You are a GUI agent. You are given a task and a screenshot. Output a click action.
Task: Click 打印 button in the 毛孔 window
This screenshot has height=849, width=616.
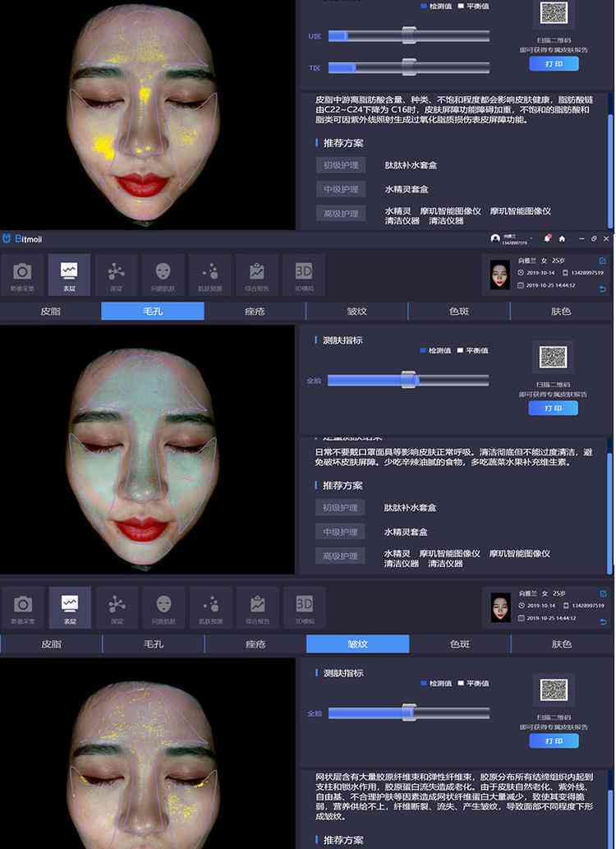pos(554,408)
